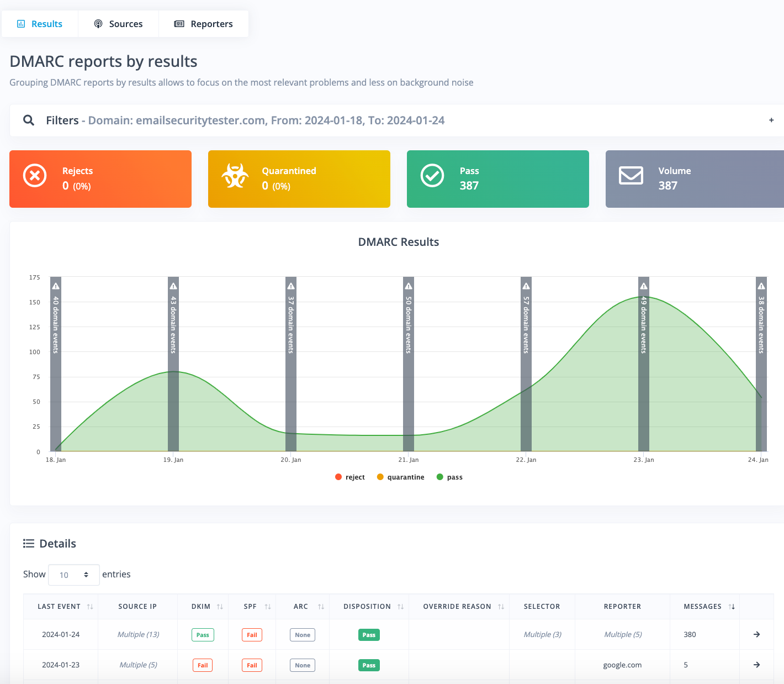Open the Show entries dropdown
Image resolution: width=784 pixels, height=684 pixels.
(x=73, y=575)
